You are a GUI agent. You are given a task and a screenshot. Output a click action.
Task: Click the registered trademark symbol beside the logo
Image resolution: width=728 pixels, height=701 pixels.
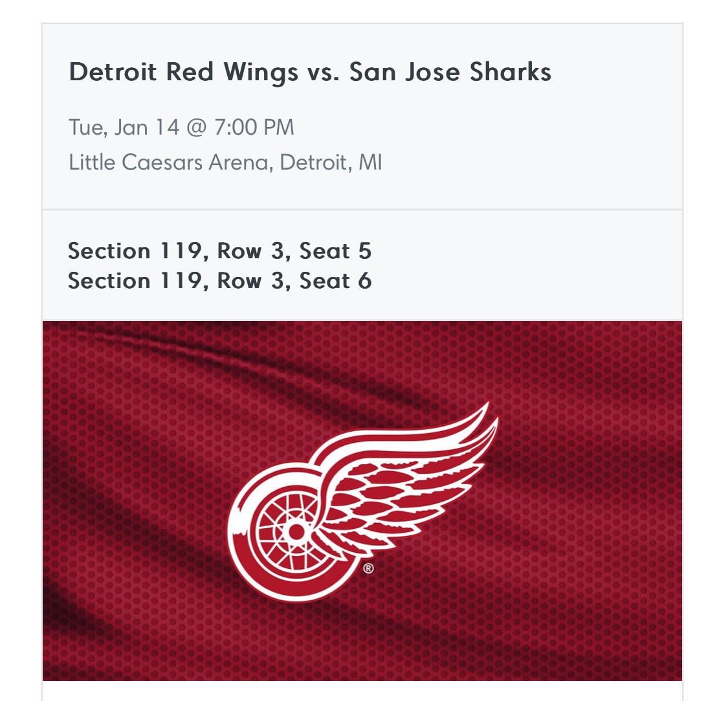point(368,569)
